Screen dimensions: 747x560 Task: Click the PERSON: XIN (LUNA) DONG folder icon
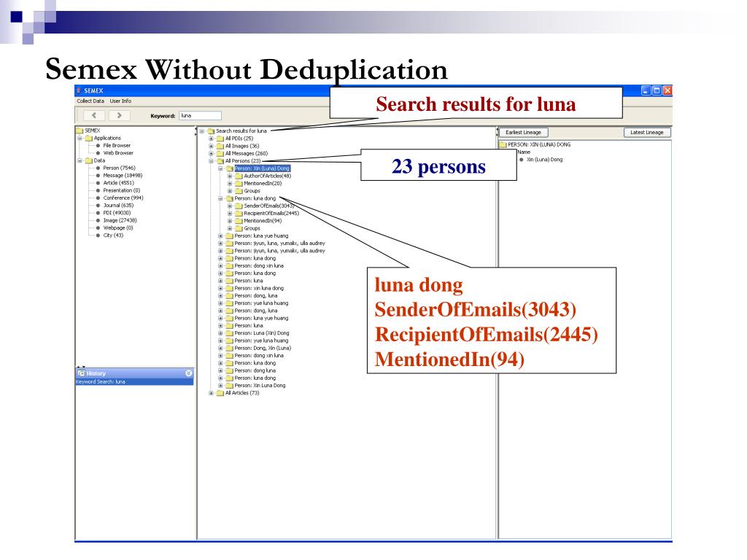click(503, 144)
